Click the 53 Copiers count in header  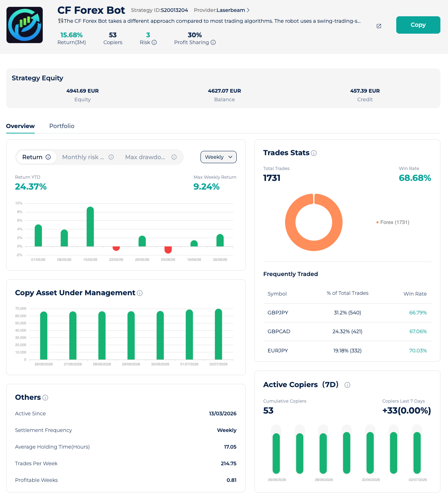pyautogui.click(x=113, y=35)
